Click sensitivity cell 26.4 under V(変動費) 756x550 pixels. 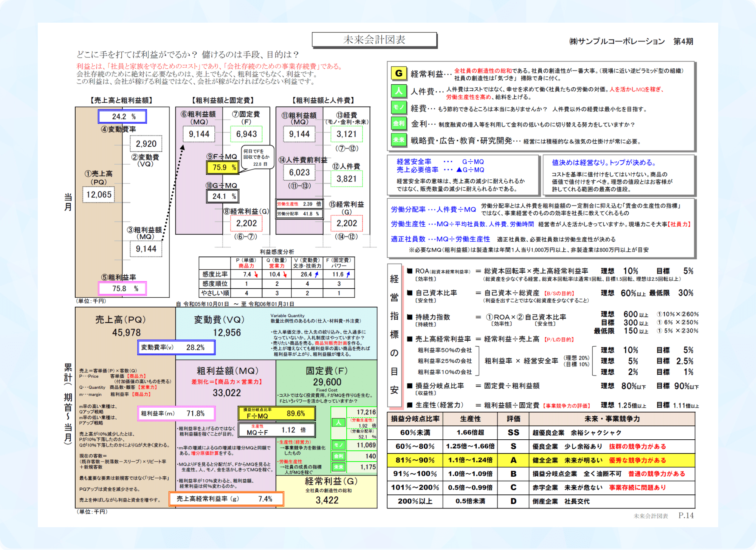307,274
